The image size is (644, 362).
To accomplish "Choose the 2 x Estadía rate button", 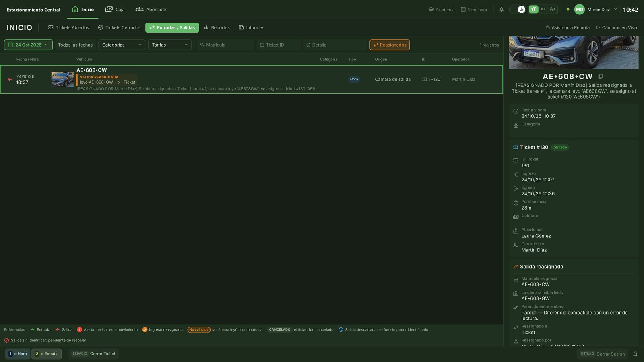I will (47, 354).
